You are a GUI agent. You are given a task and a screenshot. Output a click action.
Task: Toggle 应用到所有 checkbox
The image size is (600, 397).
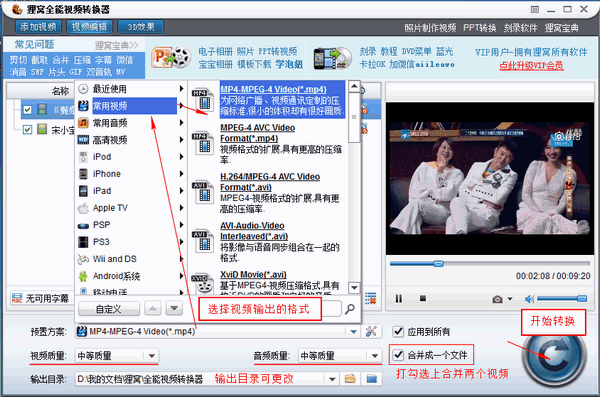(x=398, y=331)
